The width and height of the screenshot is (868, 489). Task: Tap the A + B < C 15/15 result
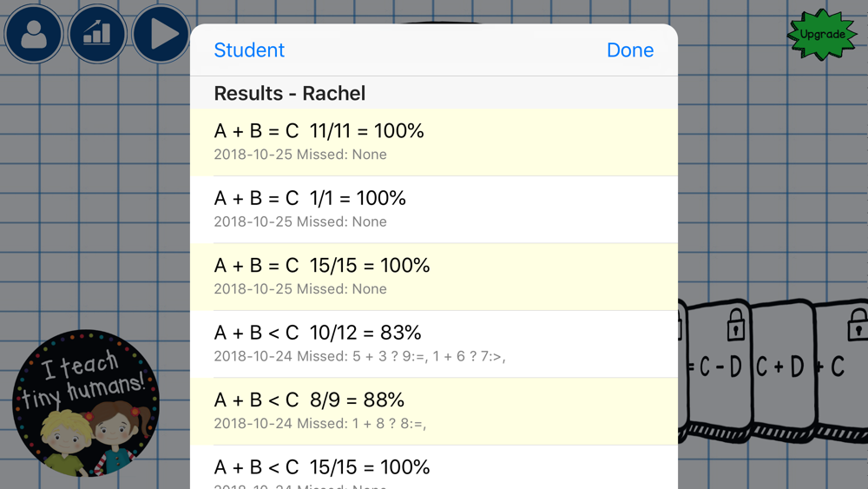click(x=434, y=467)
